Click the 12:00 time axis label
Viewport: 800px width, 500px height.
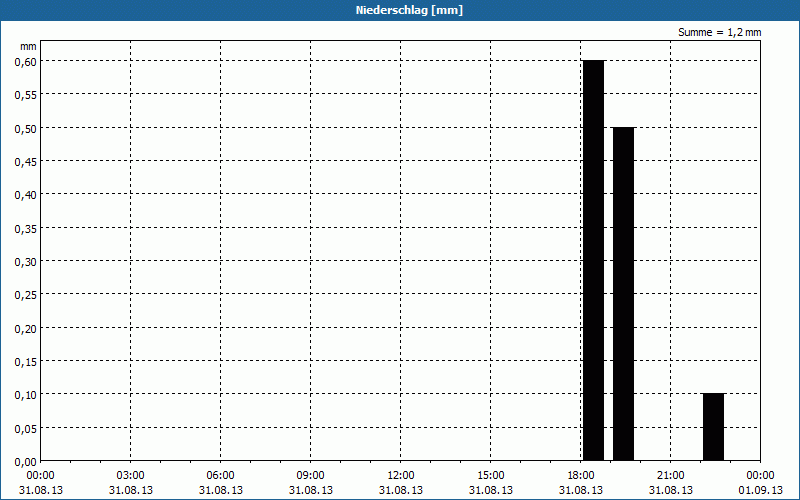[401, 476]
